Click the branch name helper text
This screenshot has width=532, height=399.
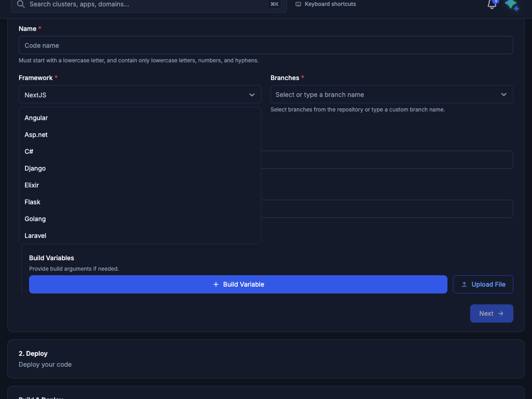tap(357, 110)
